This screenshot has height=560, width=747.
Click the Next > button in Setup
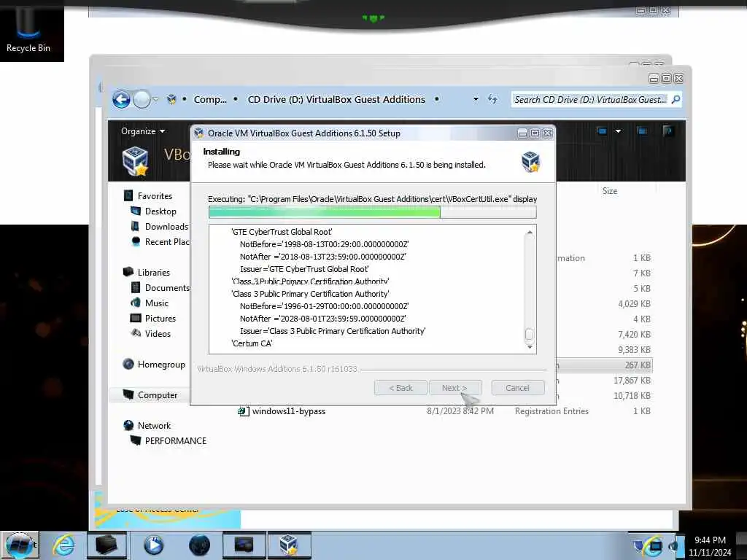[x=455, y=388]
